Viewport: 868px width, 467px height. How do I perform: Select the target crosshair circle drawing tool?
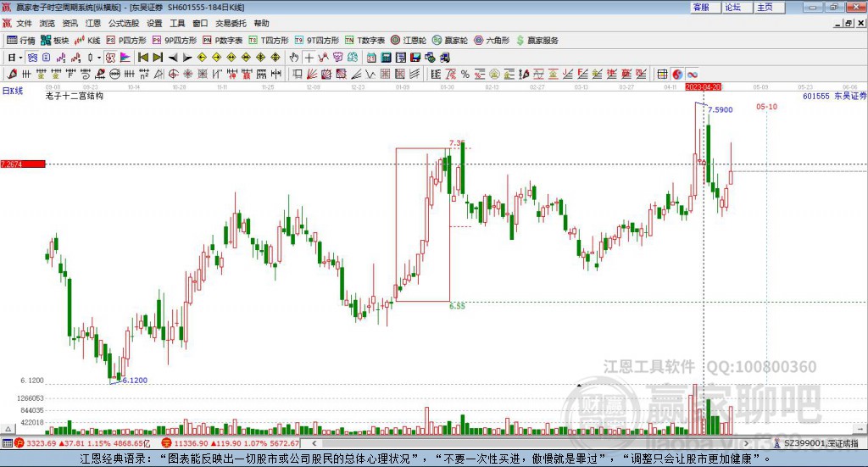(x=173, y=74)
